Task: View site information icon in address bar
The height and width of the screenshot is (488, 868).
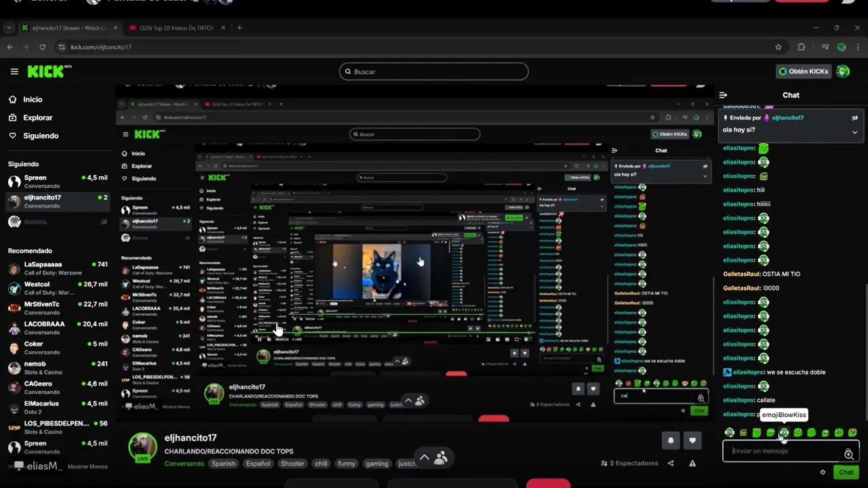Action: click(x=62, y=47)
